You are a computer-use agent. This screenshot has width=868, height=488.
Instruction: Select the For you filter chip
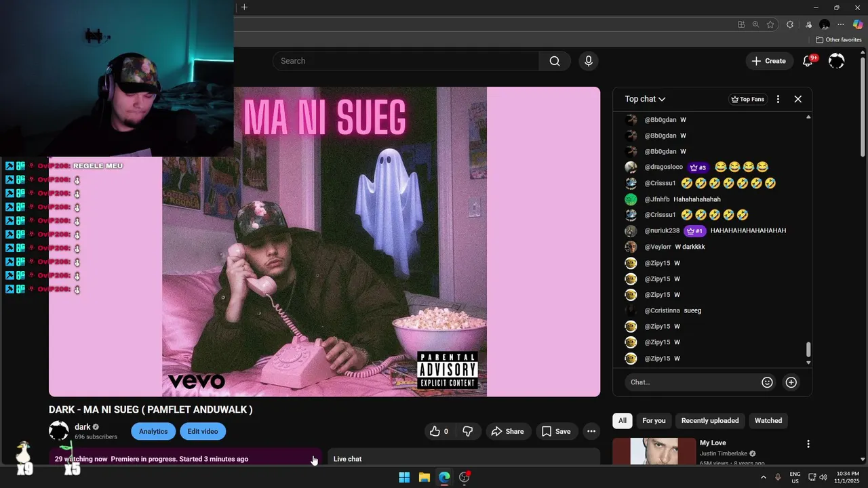tap(654, 420)
